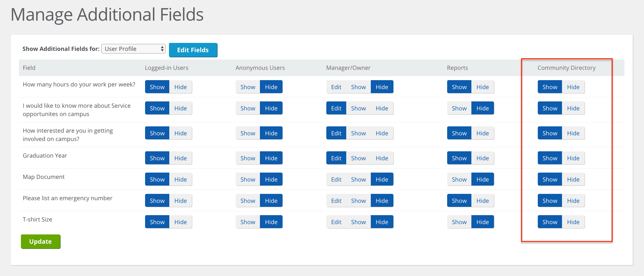Show Service opportunities in Reports
Viewport: 644px width, 276px height.
click(x=459, y=108)
